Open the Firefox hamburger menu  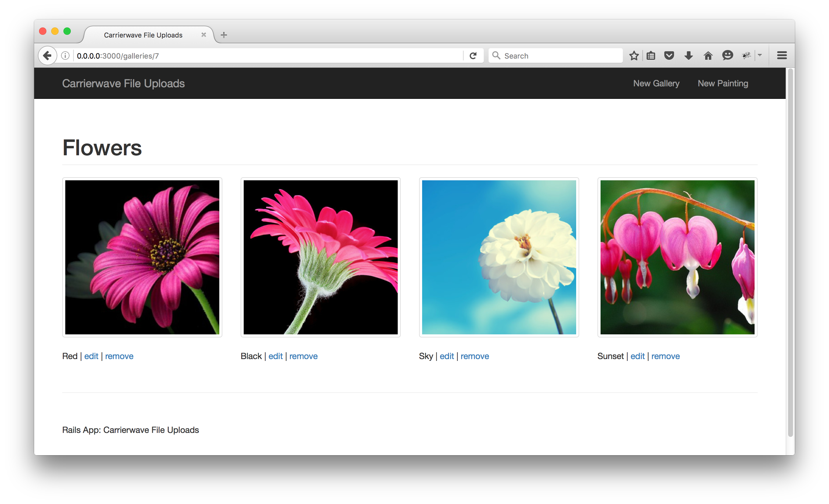click(x=782, y=56)
